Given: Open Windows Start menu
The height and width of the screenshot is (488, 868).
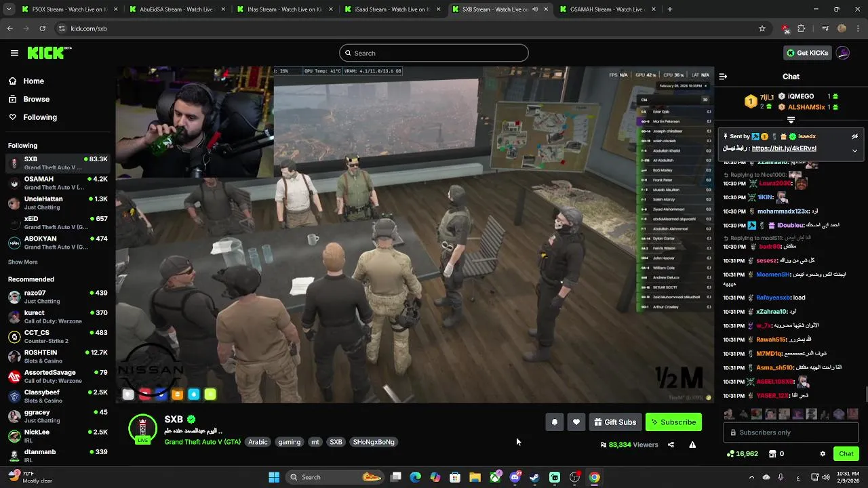Looking at the screenshot, I should click(274, 477).
